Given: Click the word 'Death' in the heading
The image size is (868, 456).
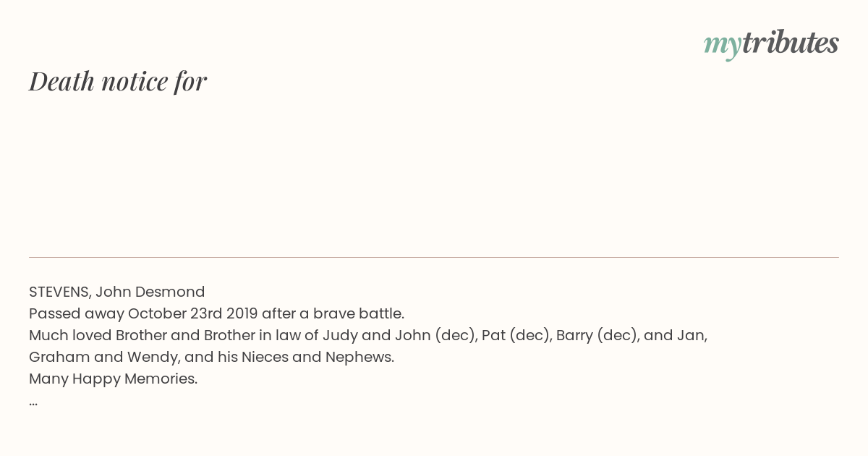Looking at the screenshot, I should point(61,81).
